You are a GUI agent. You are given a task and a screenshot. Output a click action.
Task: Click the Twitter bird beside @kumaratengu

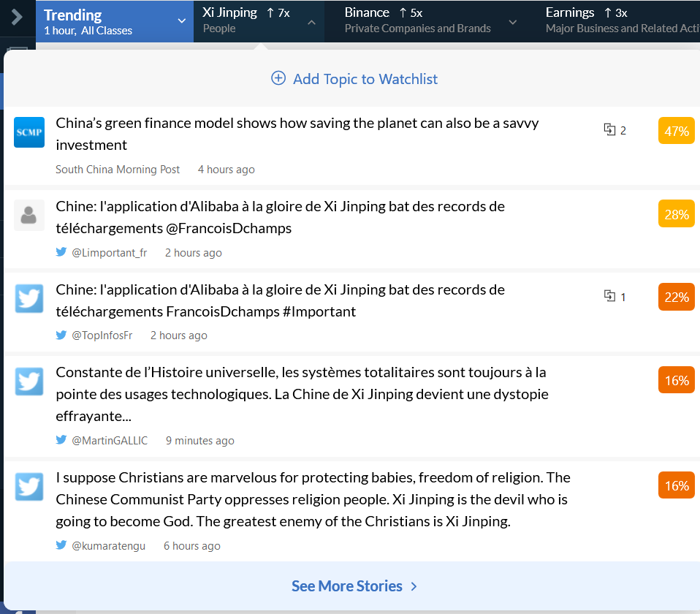pyautogui.click(x=61, y=545)
